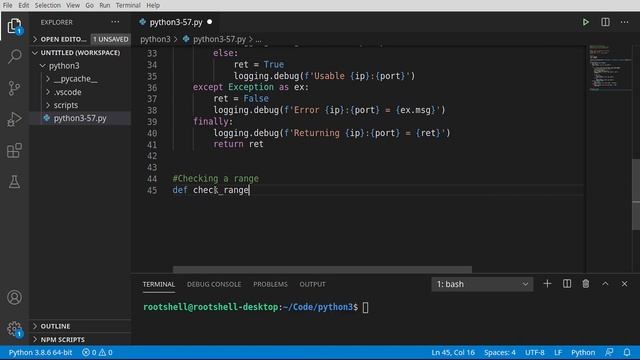Image resolution: width=640 pixels, height=360 pixels.
Task: Expand the NPM Scripts section
Action: 35,340
